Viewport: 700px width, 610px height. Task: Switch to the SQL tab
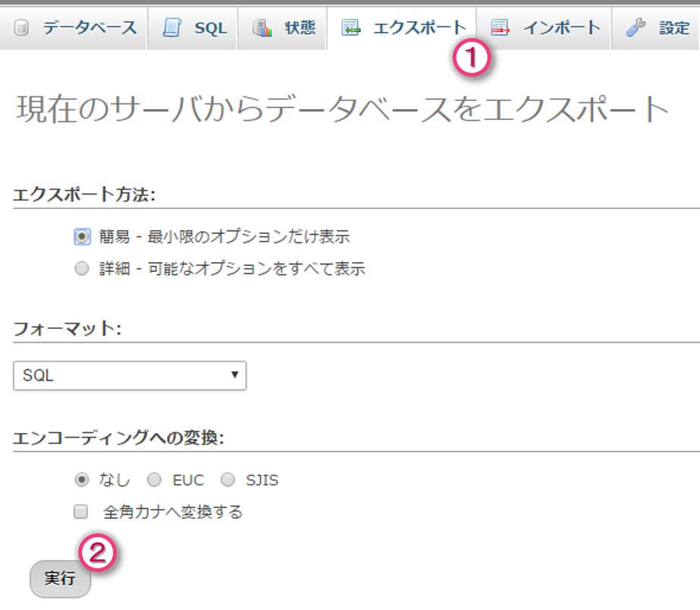pos(192,28)
